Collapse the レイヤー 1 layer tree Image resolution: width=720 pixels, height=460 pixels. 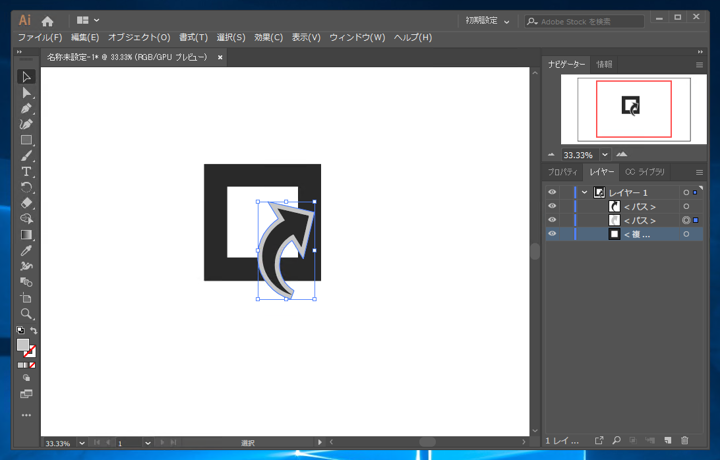tap(585, 192)
